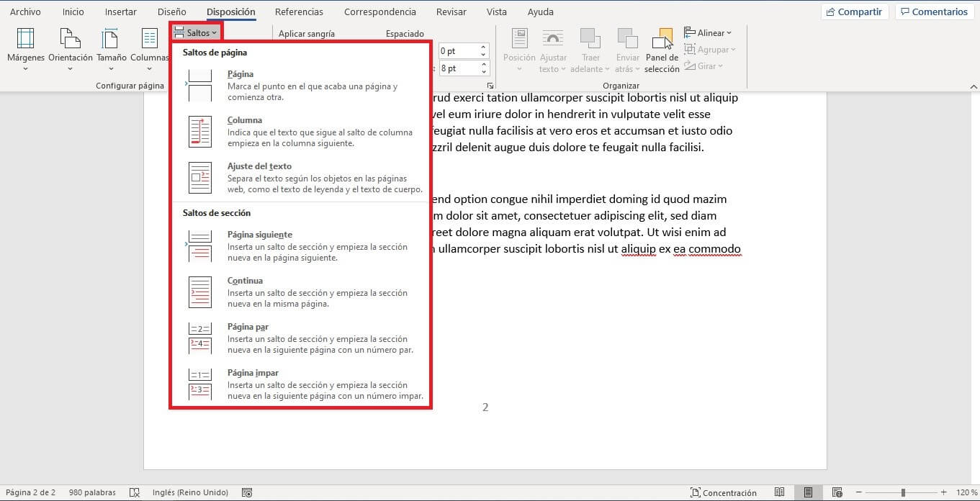
Task: Select the Disposición tab
Action: pyautogui.click(x=230, y=12)
